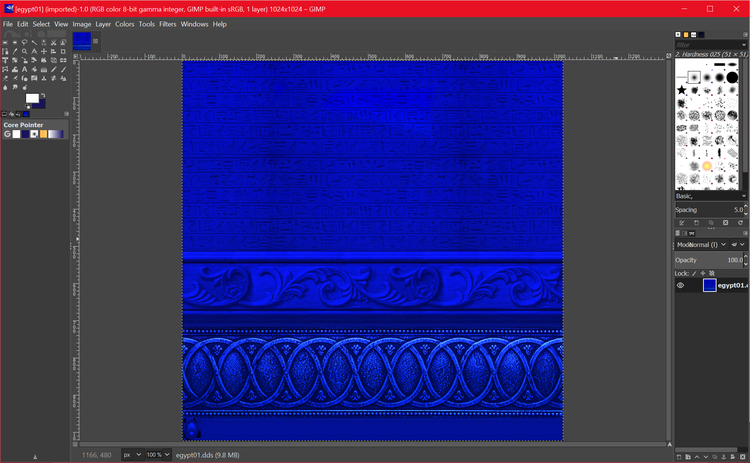The width and height of the screenshot is (750, 463).
Task: Select the Scissors Select tool
Action: tap(54, 43)
